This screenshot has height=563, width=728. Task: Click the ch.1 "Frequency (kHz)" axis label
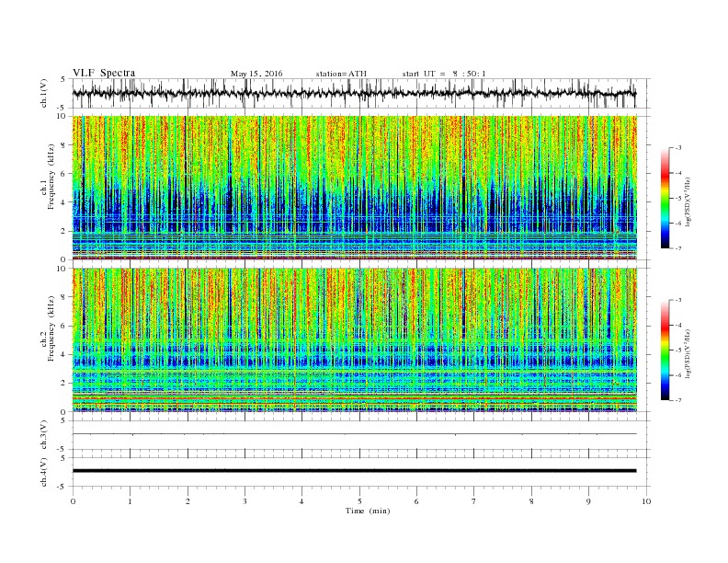click(51, 177)
